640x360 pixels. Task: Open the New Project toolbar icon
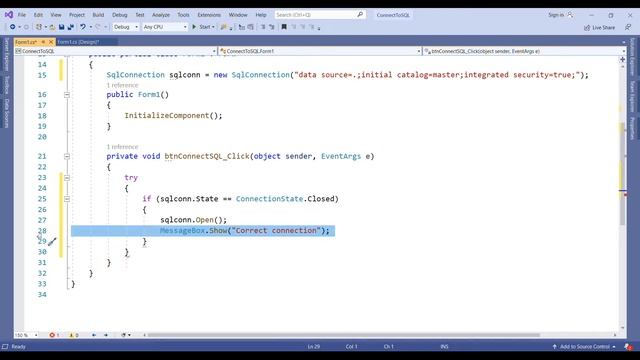(x=39, y=27)
